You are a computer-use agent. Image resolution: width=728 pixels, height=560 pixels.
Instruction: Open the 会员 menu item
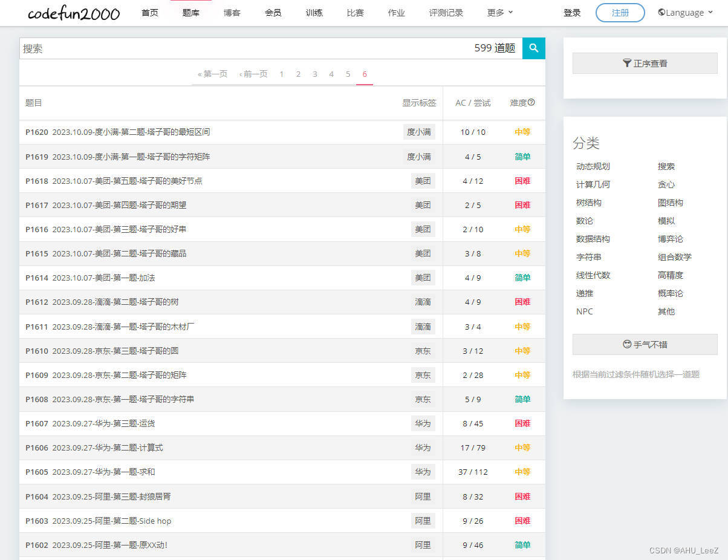pos(273,13)
